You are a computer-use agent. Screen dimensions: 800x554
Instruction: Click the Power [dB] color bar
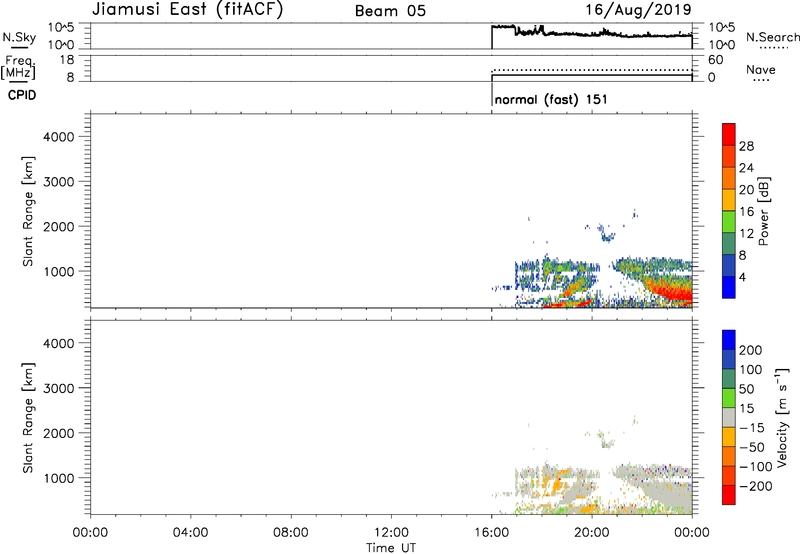coord(729,211)
